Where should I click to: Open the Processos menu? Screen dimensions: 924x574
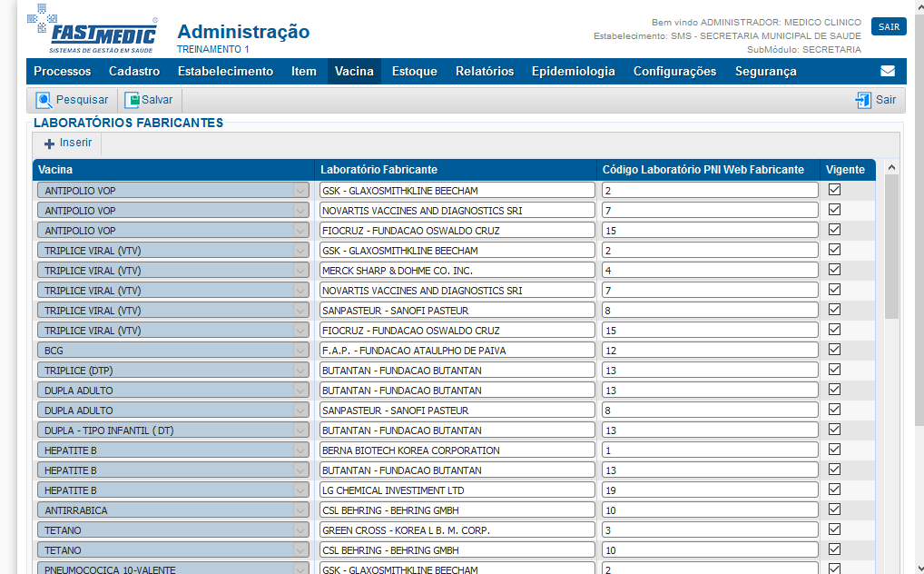pos(63,72)
